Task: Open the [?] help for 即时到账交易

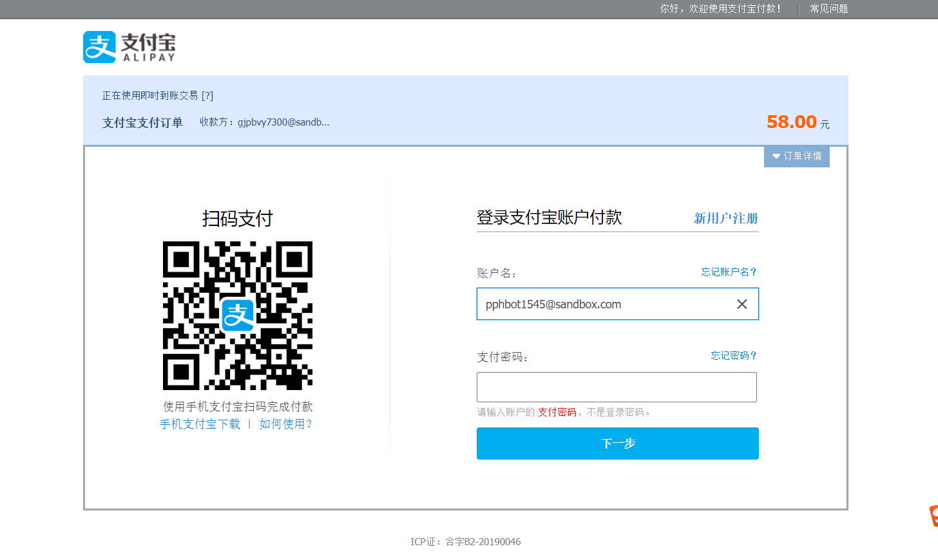Action: (207, 96)
